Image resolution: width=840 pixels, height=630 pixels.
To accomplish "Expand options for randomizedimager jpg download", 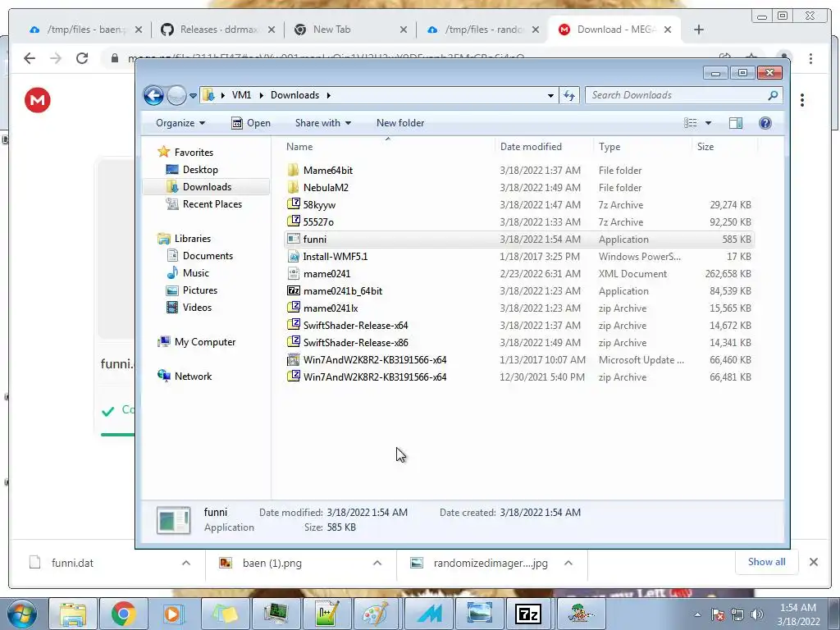I will coord(568,563).
